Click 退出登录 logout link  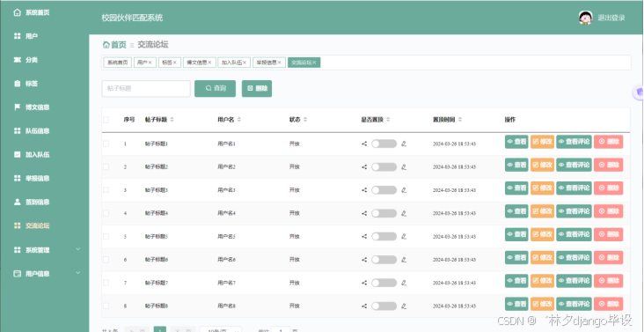tap(611, 18)
